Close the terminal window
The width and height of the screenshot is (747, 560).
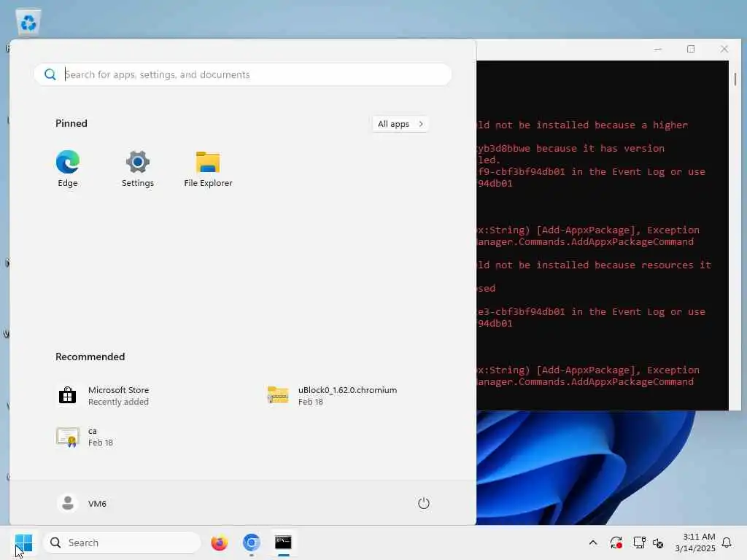click(724, 49)
